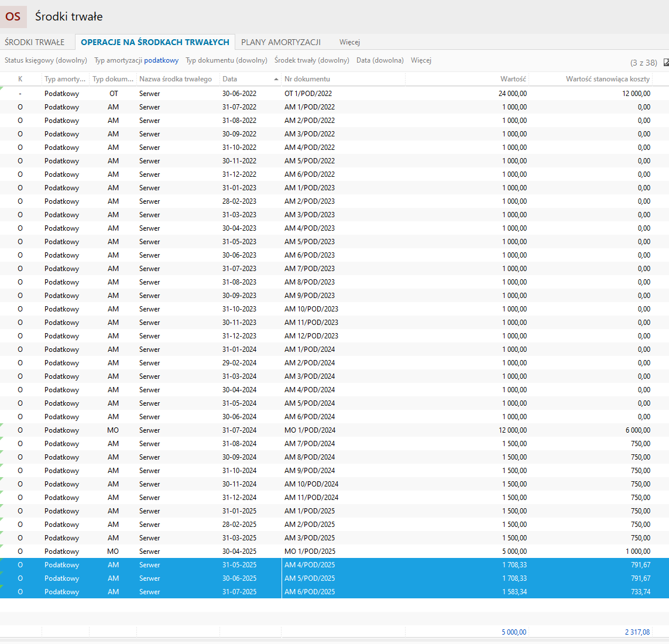
Task: Select the OT 1/POD/2022 document row
Action: (335, 94)
